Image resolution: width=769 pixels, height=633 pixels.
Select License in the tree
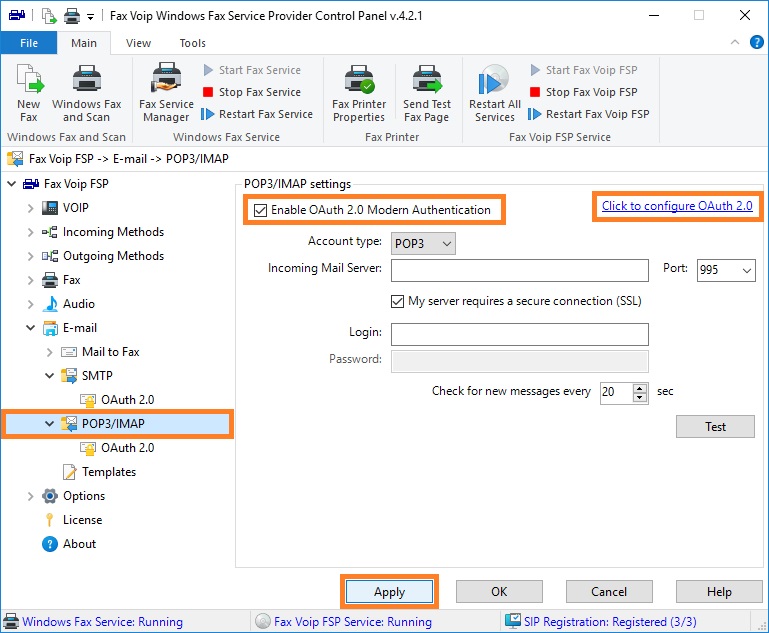pyautogui.click(x=82, y=520)
